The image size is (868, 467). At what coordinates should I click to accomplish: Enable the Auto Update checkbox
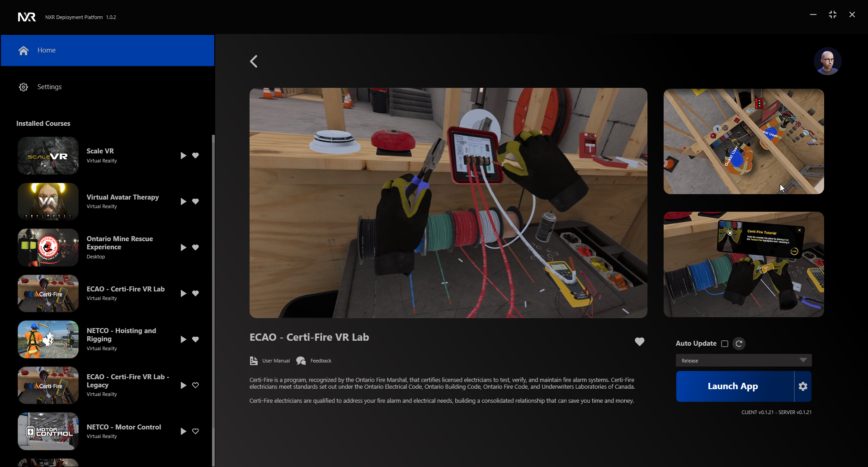(725, 343)
